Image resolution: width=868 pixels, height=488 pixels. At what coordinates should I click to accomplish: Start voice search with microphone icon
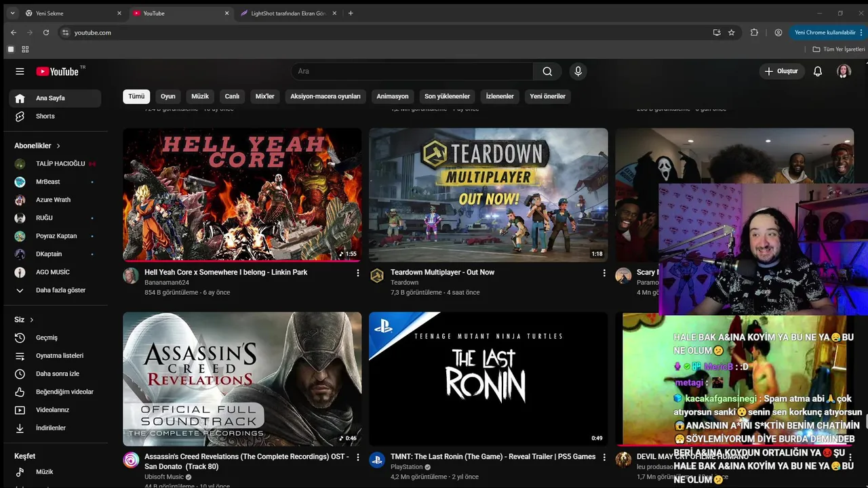[x=578, y=71]
